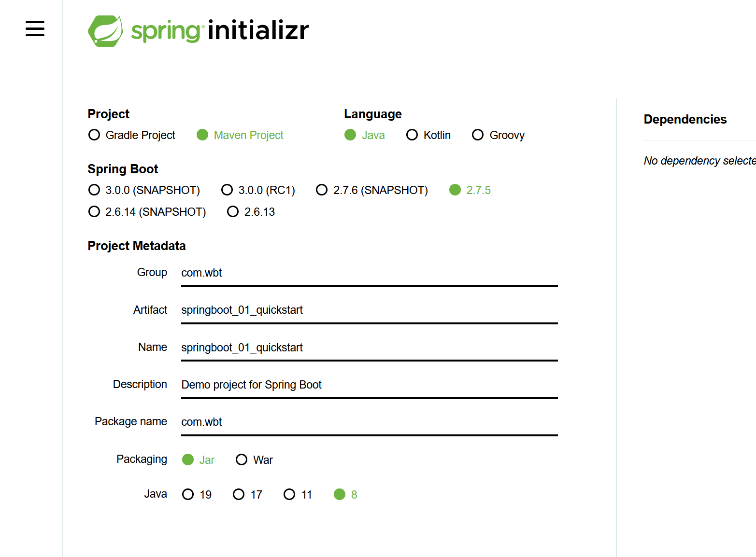Select Groovy as the language
Screen dimensions: 756x557
pos(478,135)
